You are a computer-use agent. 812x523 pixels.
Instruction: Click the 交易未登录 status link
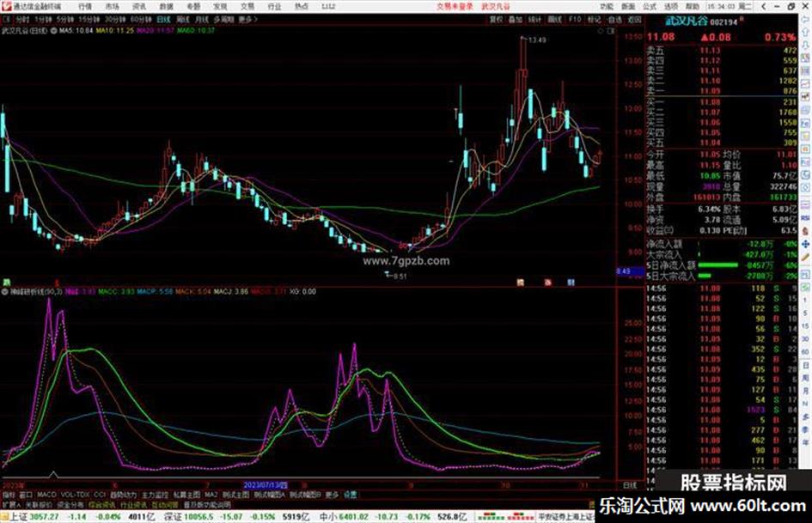pyautogui.click(x=455, y=6)
